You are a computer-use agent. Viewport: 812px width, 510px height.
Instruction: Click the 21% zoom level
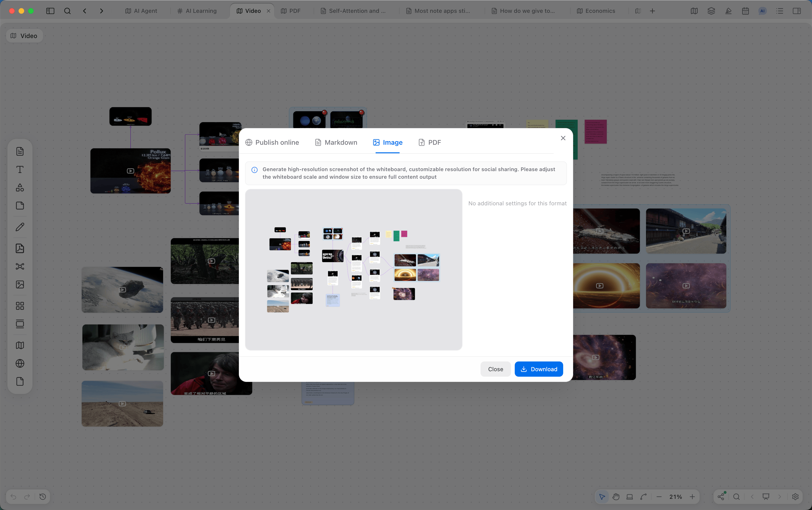[x=675, y=496]
